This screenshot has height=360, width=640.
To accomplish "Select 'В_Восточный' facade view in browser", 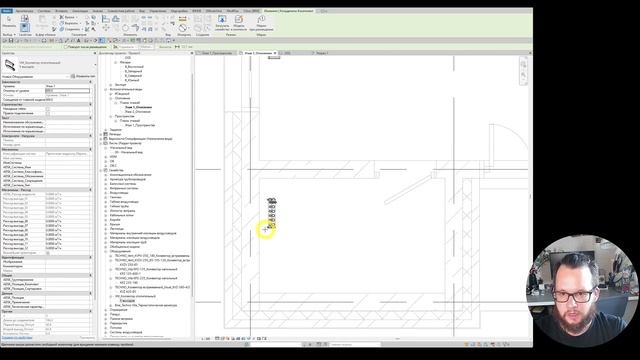I will coord(134,67).
